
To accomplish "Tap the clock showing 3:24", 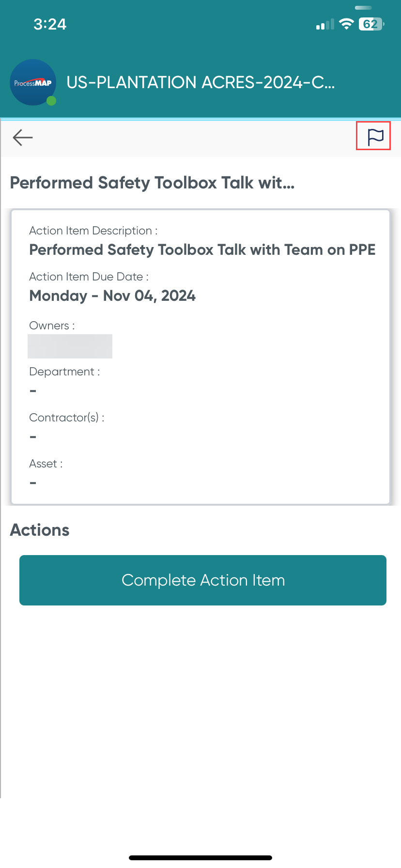I will point(50,24).
